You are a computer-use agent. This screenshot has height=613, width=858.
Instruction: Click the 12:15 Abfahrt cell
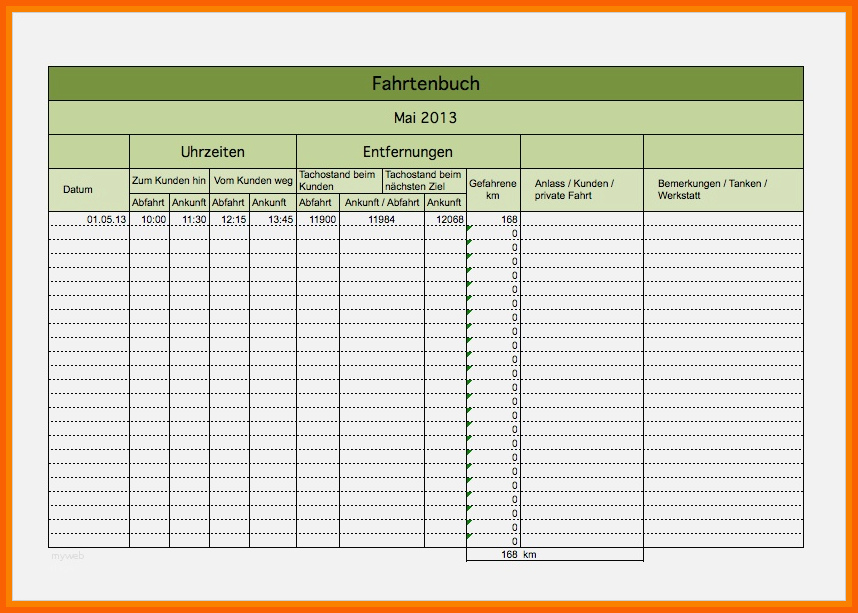(x=229, y=219)
